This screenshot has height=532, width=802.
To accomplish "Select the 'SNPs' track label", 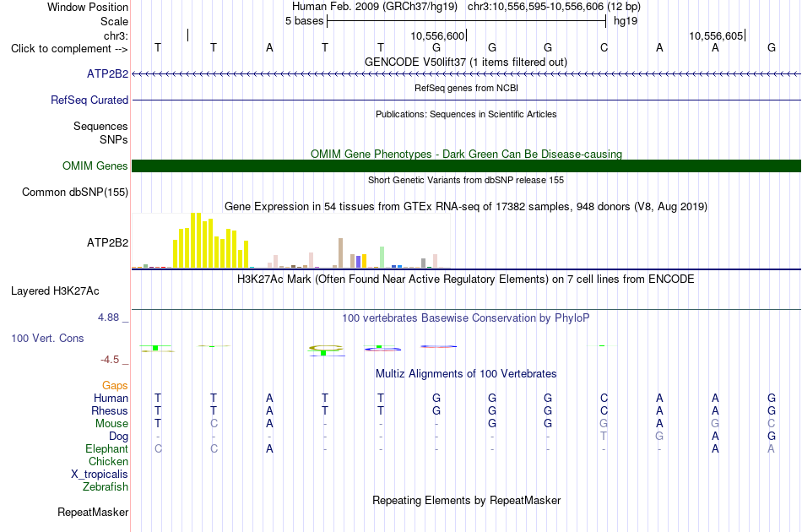I will pos(114,139).
